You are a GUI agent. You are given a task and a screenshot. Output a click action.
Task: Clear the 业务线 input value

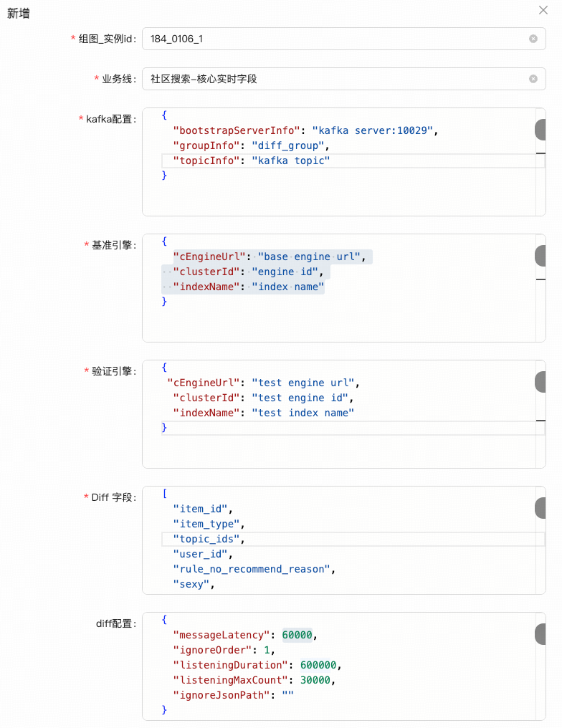533,79
